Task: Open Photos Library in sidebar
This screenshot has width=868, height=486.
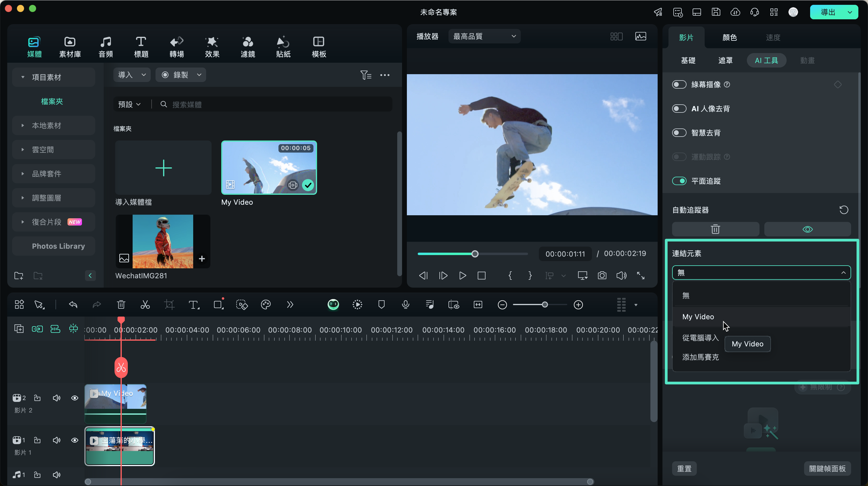Action: [x=53, y=246]
